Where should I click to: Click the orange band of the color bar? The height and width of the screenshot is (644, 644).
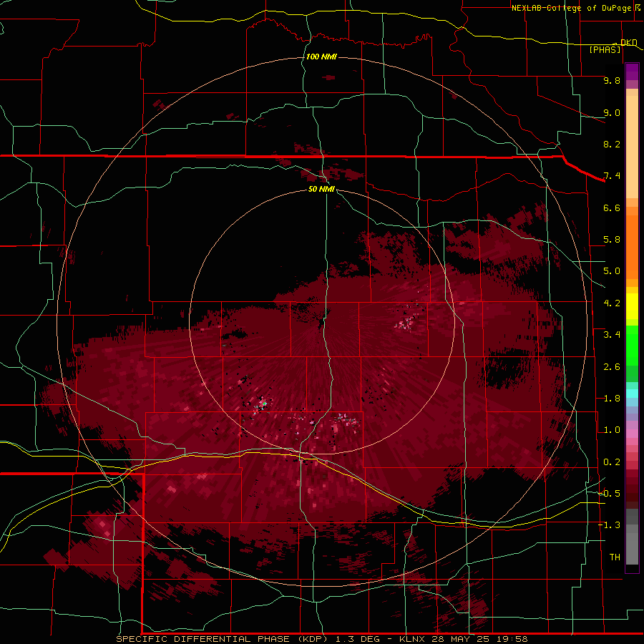tap(632, 248)
